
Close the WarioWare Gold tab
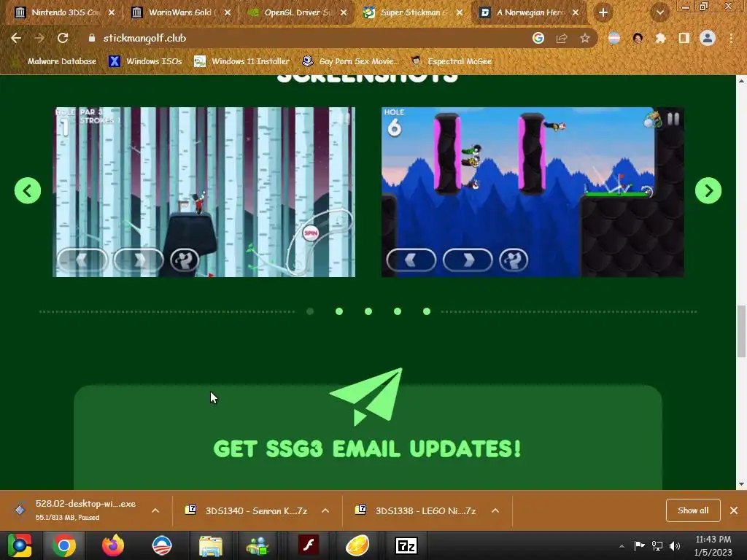228,12
